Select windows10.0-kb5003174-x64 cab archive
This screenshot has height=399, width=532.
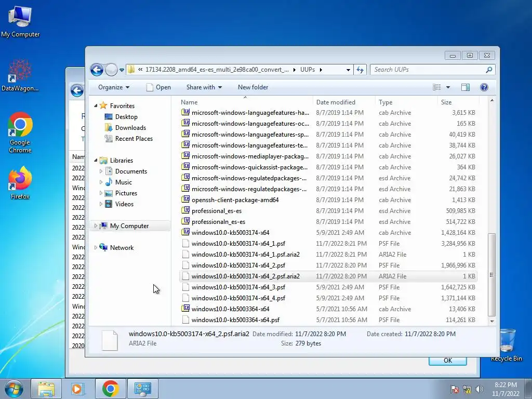(328, 232)
